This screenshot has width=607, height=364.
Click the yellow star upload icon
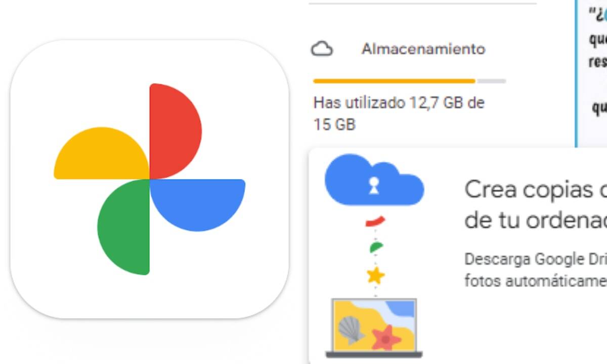click(375, 276)
